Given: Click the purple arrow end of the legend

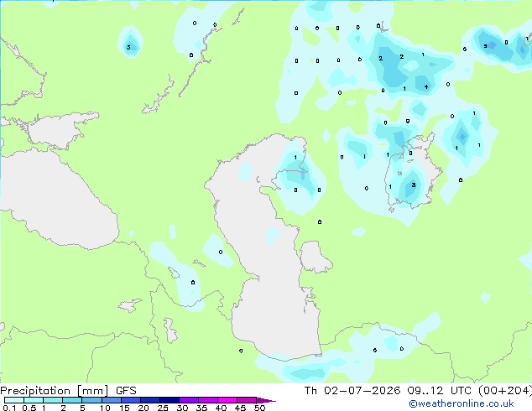Looking at the screenshot, I should click(x=266, y=401).
